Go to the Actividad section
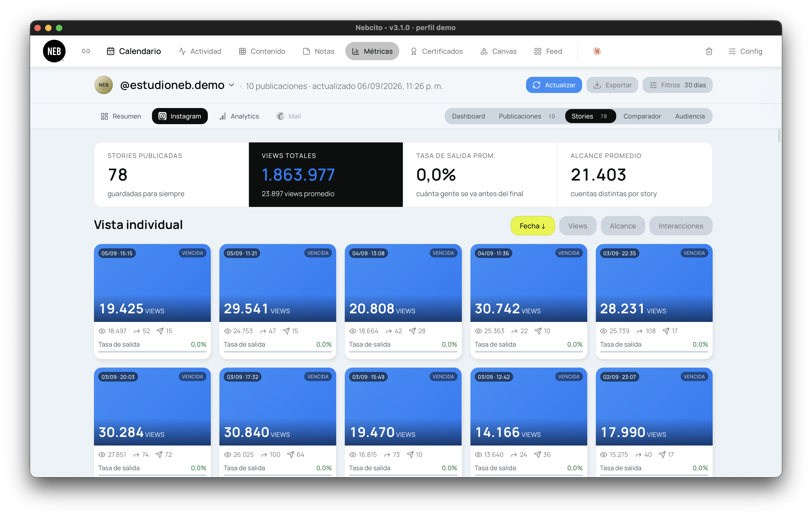This screenshot has height=517, width=812. [x=200, y=51]
